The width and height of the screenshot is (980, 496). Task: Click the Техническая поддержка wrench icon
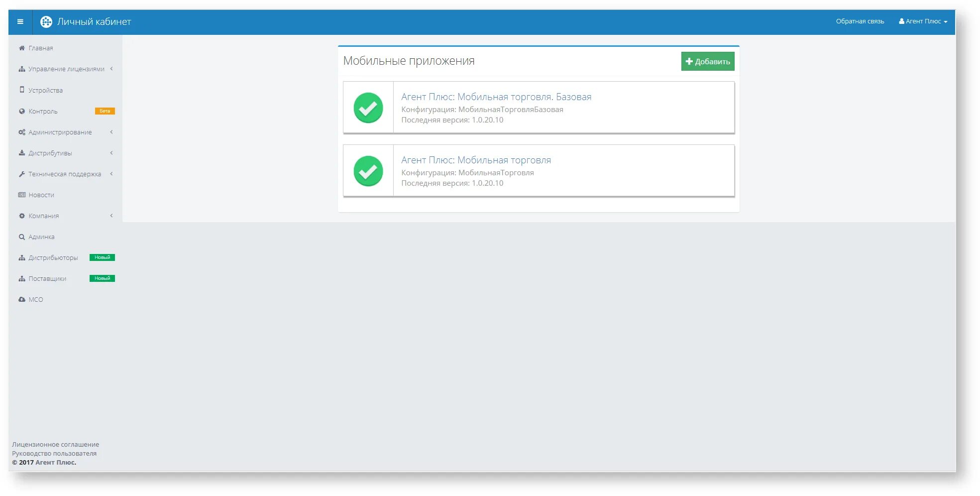coord(22,174)
